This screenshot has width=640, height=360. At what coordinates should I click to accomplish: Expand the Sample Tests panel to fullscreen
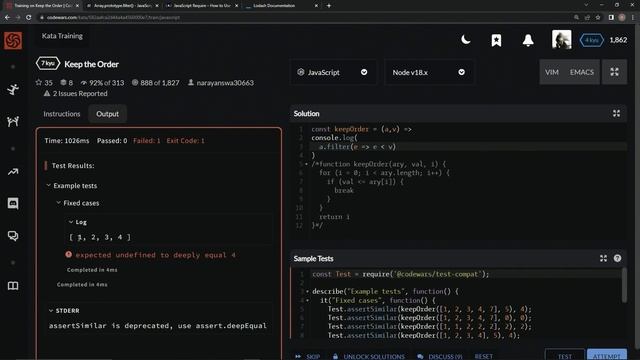pos(603,258)
